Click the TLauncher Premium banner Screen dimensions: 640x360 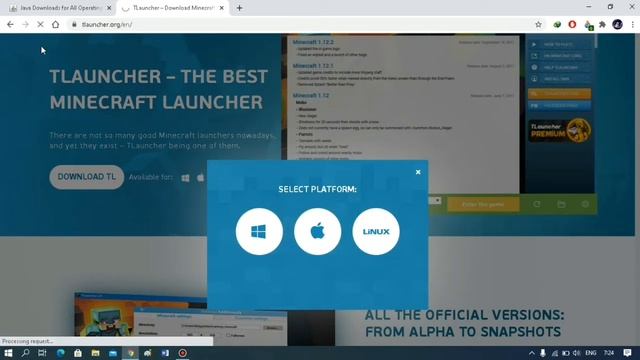(560, 131)
